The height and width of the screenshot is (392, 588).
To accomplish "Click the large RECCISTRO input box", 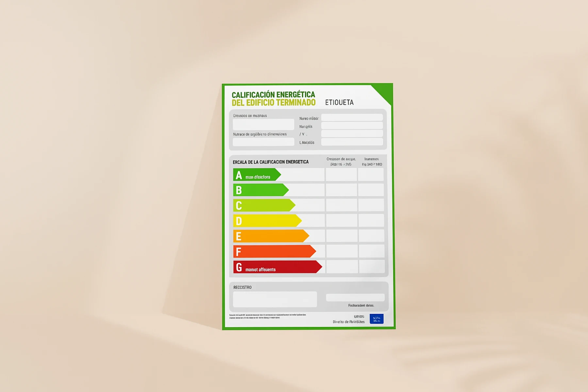I will [274, 299].
